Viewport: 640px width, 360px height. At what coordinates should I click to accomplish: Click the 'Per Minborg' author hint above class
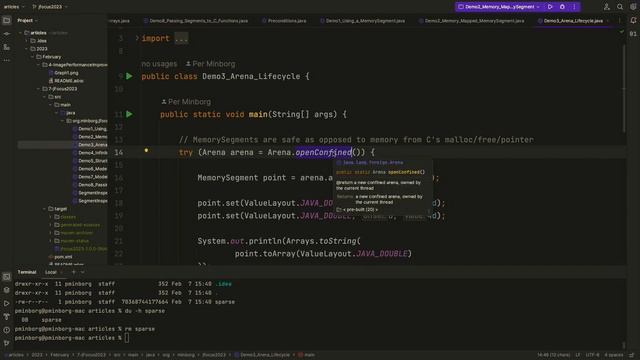click(210, 64)
